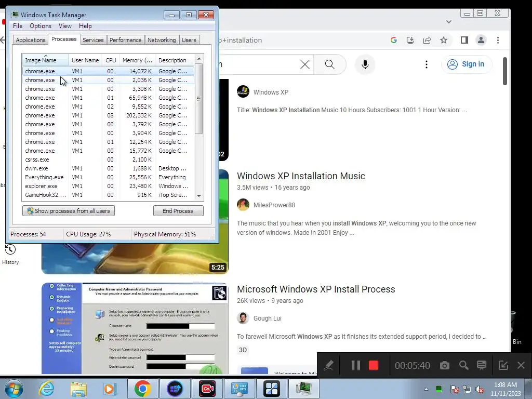Open the View menu in Task Manager
532x399 pixels.
[65, 26]
